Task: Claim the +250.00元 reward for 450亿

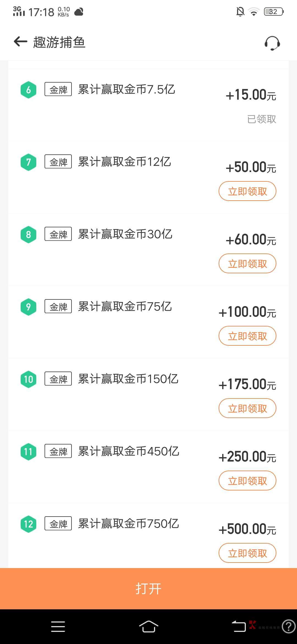Action: (x=247, y=481)
